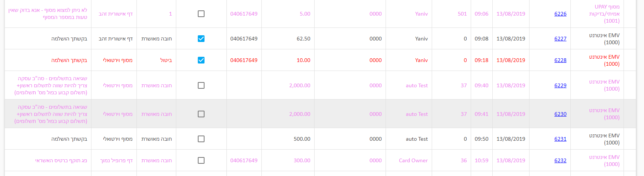
Task: Open transaction link 6232
Action: [560, 160]
